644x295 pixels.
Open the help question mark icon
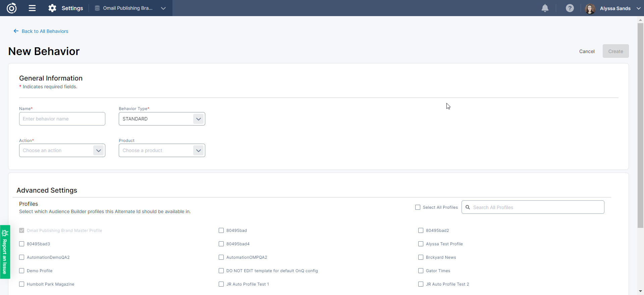tap(570, 8)
